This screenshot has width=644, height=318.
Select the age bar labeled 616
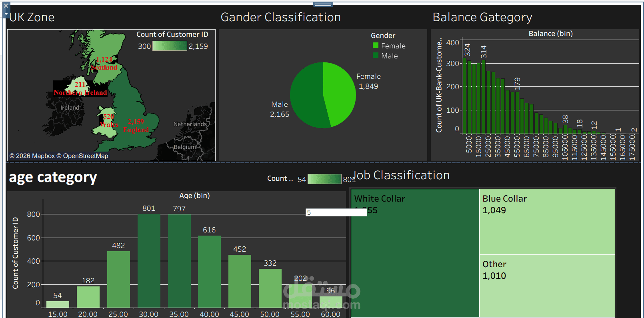(x=209, y=272)
